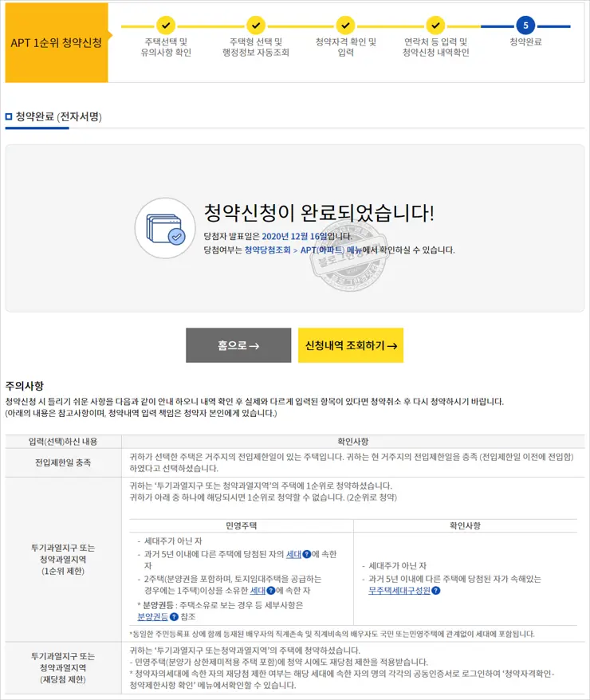This screenshot has height=700, width=590.
Task: Open 신청내역 조회하기 button
Action: [x=351, y=345]
